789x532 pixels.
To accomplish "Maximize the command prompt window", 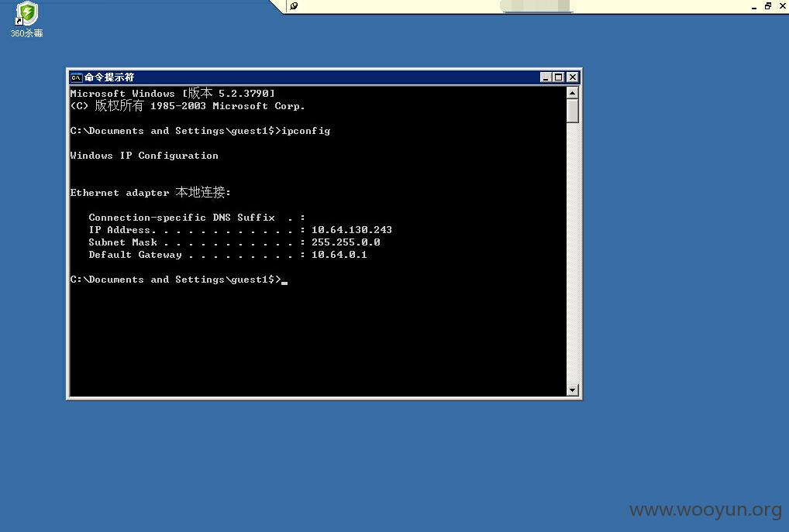I will click(x=559, y=77).
